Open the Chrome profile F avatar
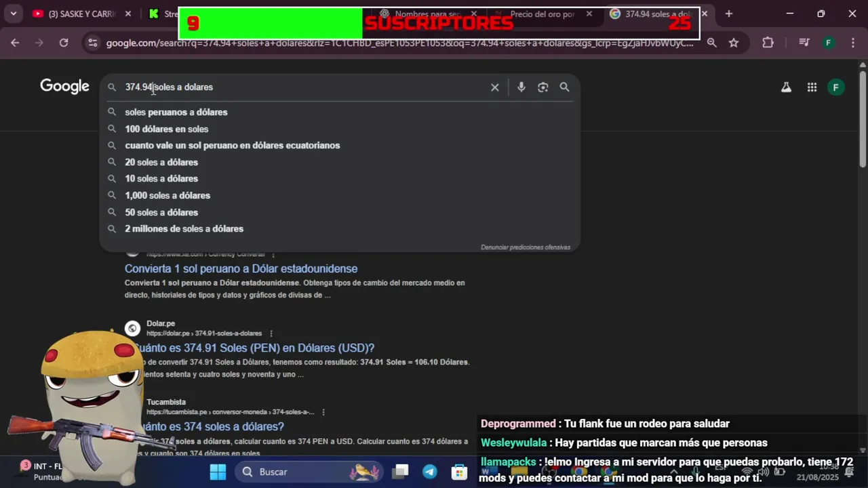868x488 pixels. [828, 43]
